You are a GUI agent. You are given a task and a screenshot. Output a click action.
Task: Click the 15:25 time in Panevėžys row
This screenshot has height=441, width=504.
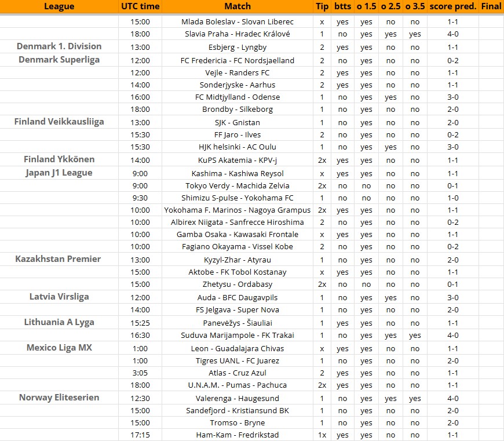tap(140, 323)
